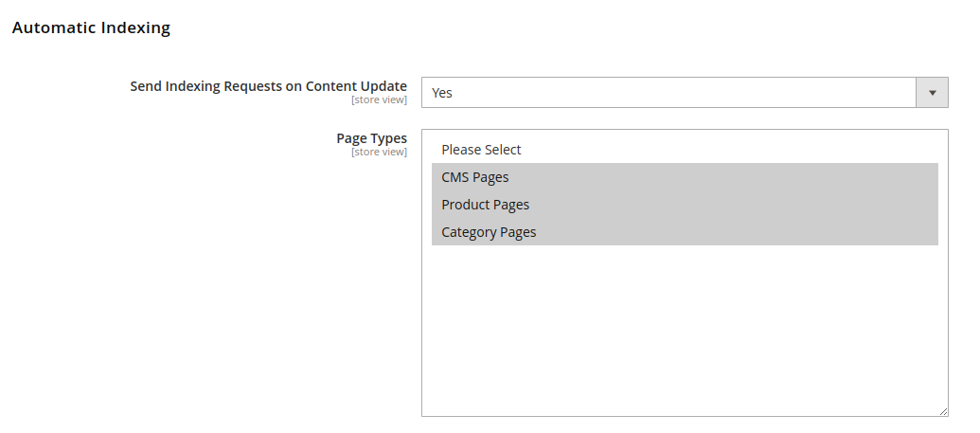This screenshot has height=433, width=980.
Task: Click empty space inside Page Types listbox
Action: (685, 329)
